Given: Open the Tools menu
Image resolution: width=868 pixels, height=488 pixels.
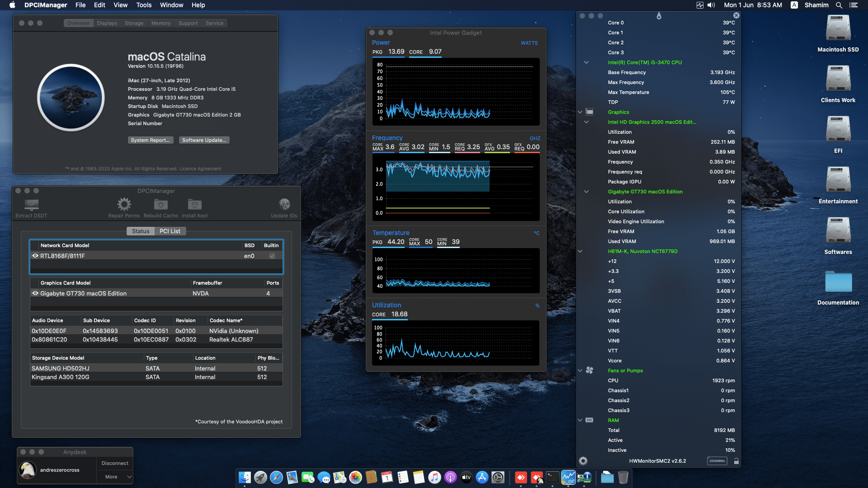Looking at the screenshot, I should [x=143, y=5].
